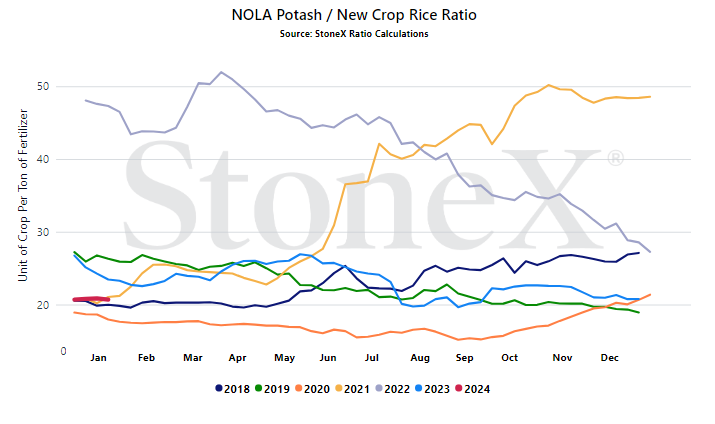Click the Oct label on x-axis

[x=509, y=358]
